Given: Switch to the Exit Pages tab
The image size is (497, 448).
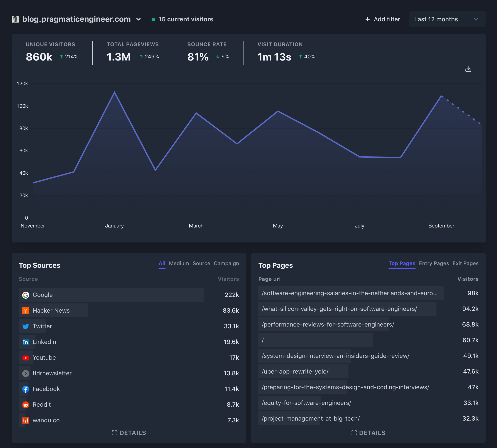Looking at the screenshot, I should (x=465, y=263).
